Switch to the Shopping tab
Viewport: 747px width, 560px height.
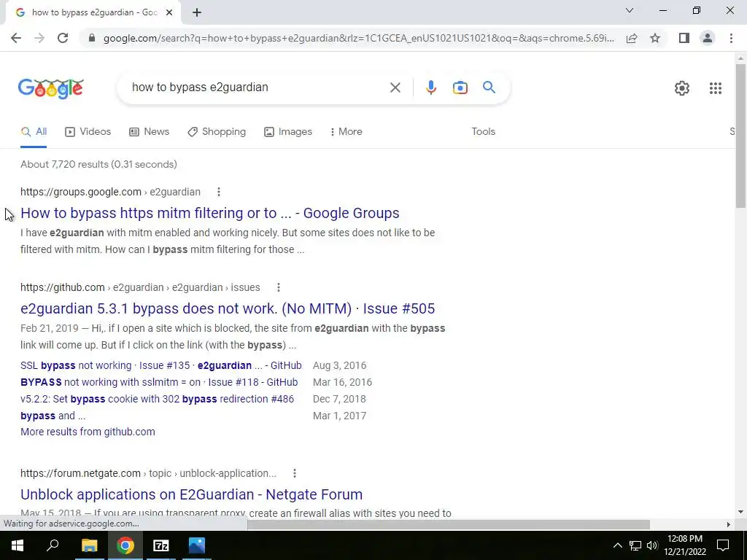pos(217,132)
